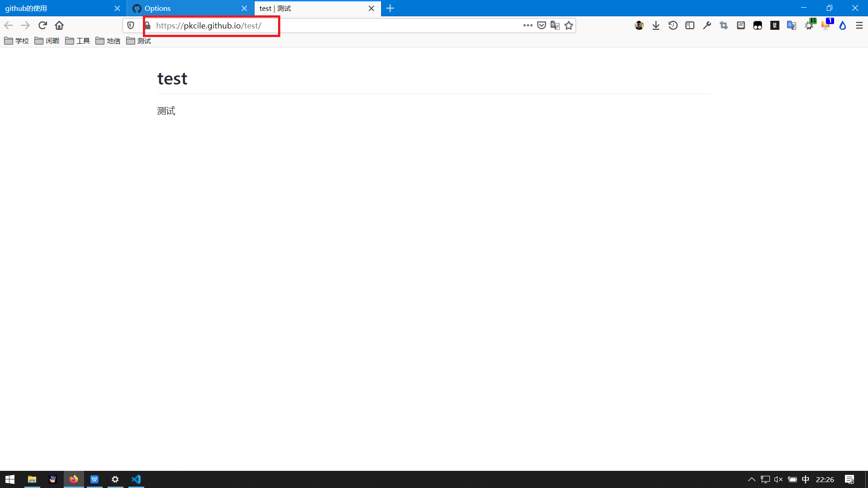This screenshot has width=868, height=488.
Task: Open the notification action center
Action: pos(849,479)
